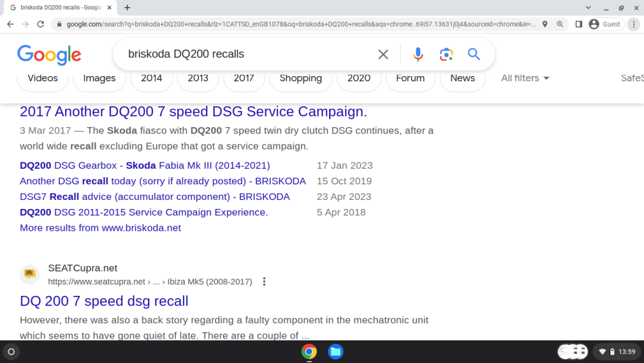This screenshot has width=644, height=363.
Task: Switch to Images results
Action: pos(99,78)
